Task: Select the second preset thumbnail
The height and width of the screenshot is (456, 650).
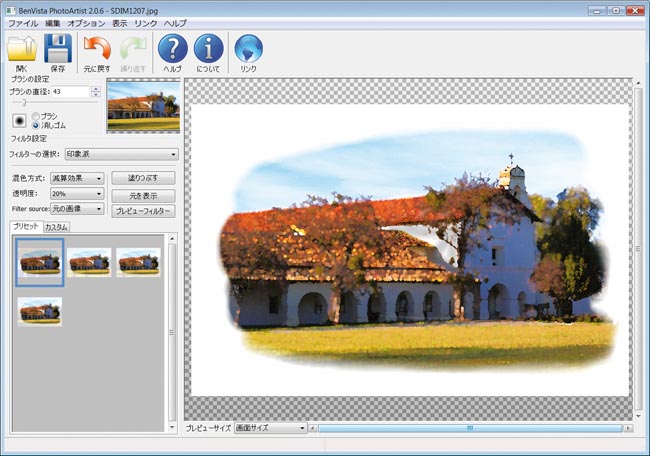Action: [x=89, y=262]
